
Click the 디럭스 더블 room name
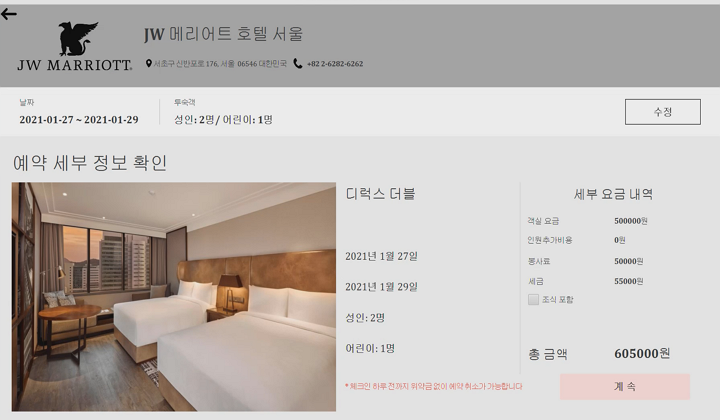click(x=380, y=194)
